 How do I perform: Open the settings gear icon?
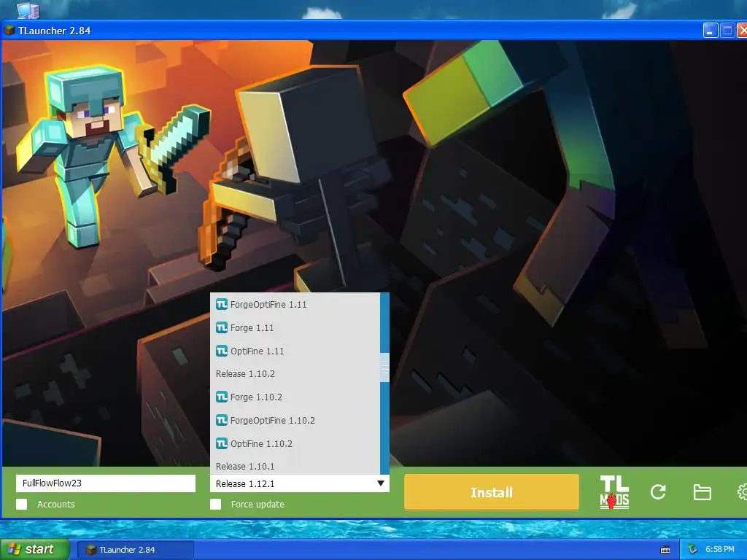point(742,492)
